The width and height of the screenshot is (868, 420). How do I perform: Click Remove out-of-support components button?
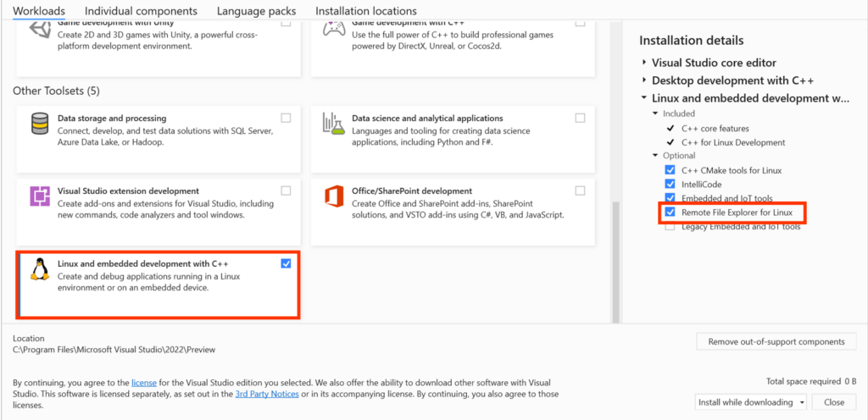776,341
